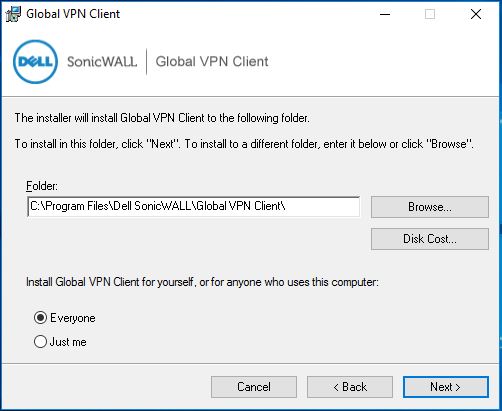Click the 'Install Global VPN Client for yourself' text
Image resolution: width=502 pixels, height=411 pixels.
(x=202, y=282)
